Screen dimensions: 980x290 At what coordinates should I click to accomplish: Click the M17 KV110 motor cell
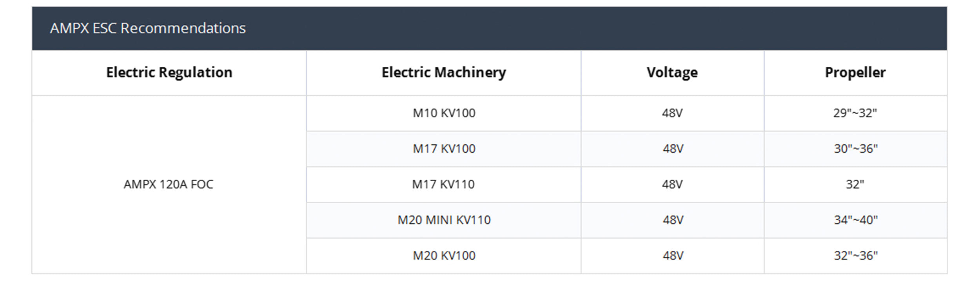443,184
